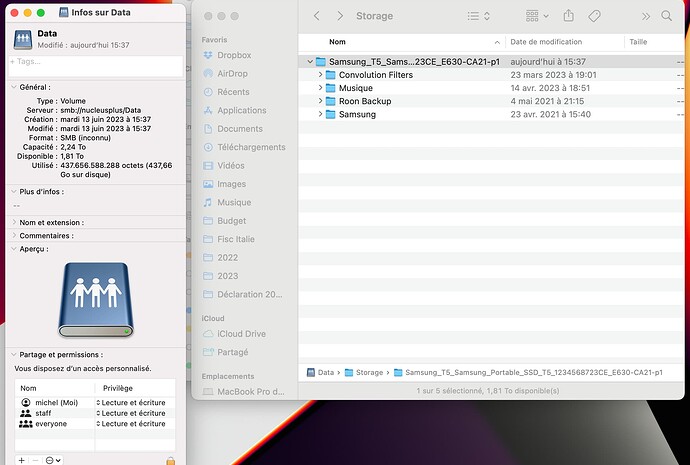
Task: Sort by Date de modification column
Action: click(x=545, y=42)
